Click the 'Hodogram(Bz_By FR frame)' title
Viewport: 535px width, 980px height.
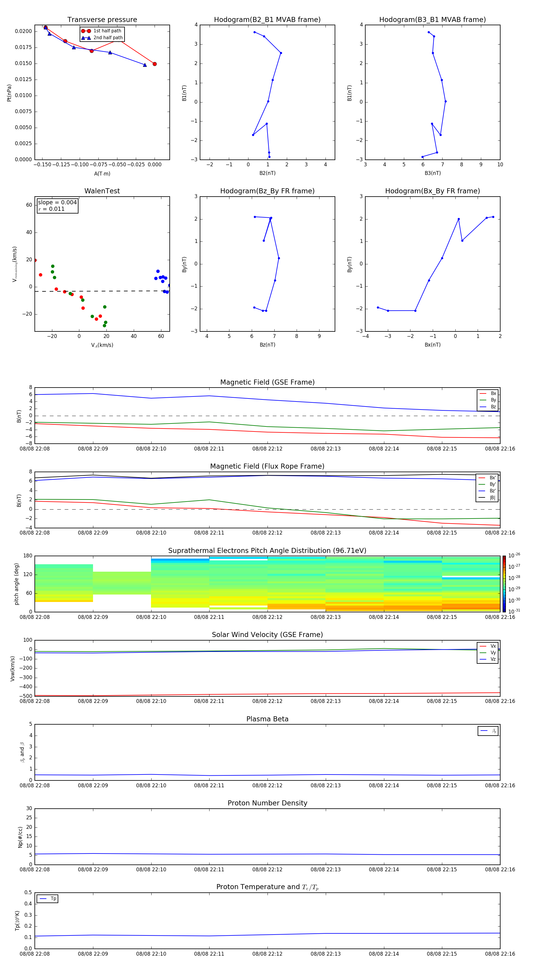[267, 191]
